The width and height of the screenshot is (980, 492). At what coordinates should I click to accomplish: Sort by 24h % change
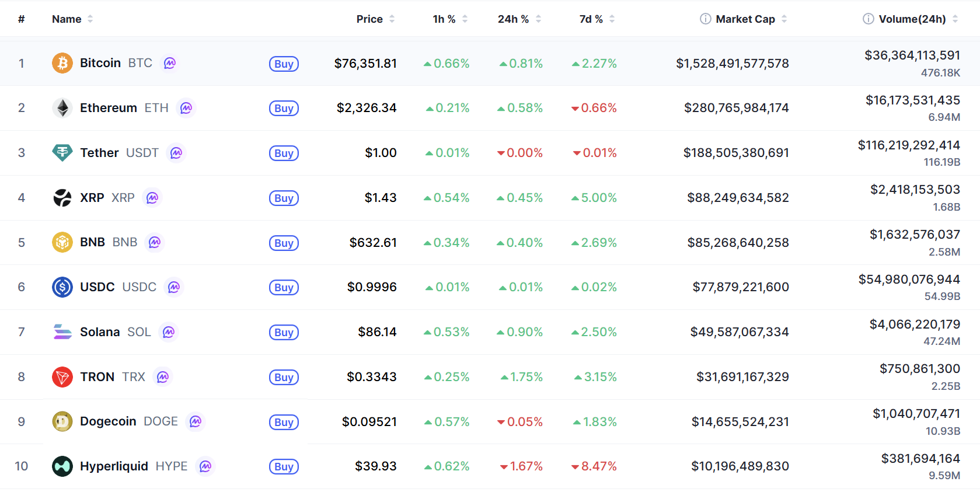519,19
